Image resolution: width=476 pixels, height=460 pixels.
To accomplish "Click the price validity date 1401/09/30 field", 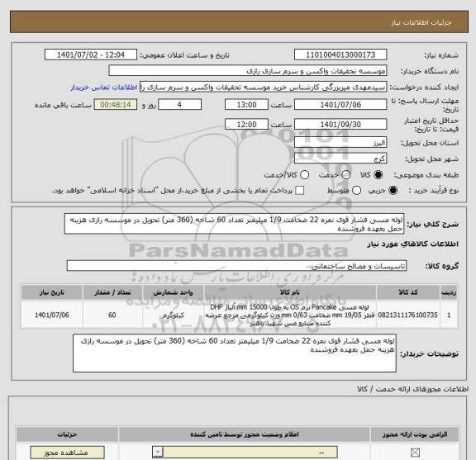I will [340, 125].
